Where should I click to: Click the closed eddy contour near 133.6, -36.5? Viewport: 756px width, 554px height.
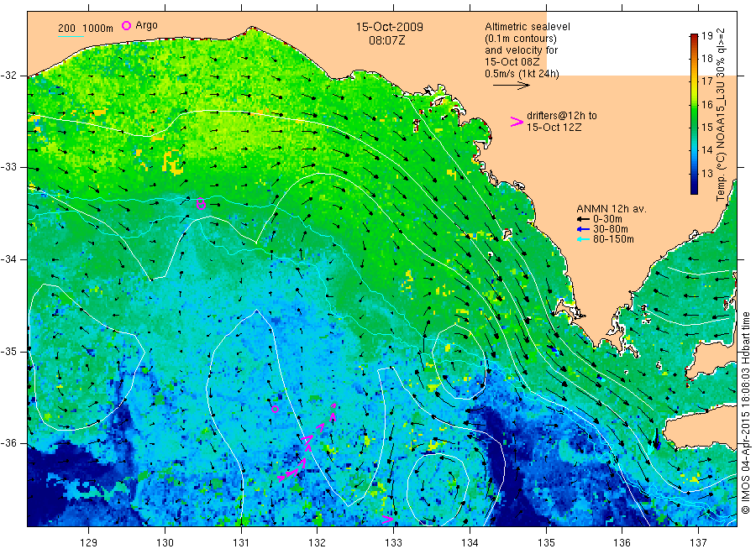click(438, 490)
